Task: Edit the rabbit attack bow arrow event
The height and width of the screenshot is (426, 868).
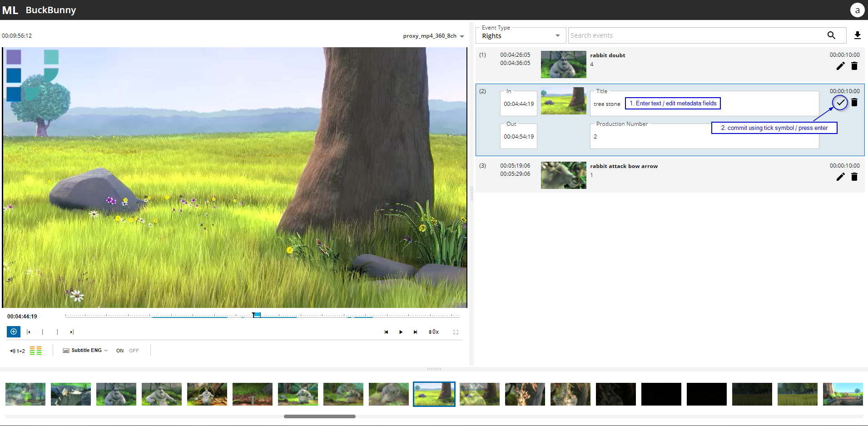Action: (840, 177)
